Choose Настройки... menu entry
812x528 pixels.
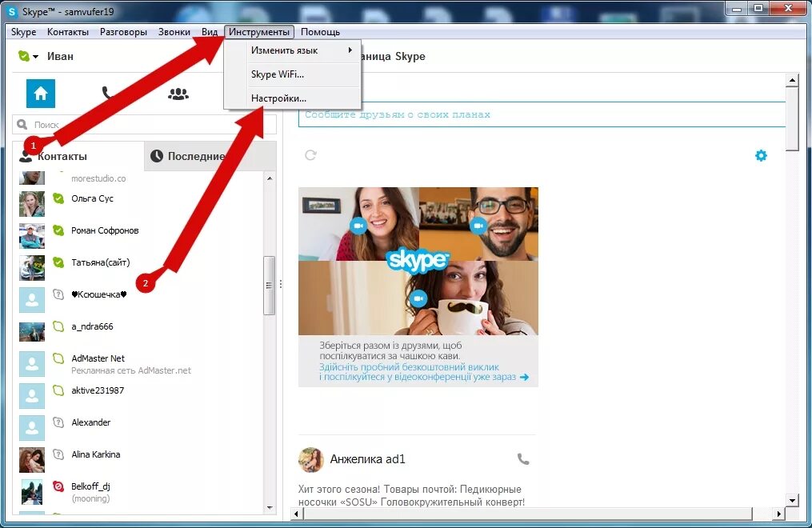pos(293,98)
